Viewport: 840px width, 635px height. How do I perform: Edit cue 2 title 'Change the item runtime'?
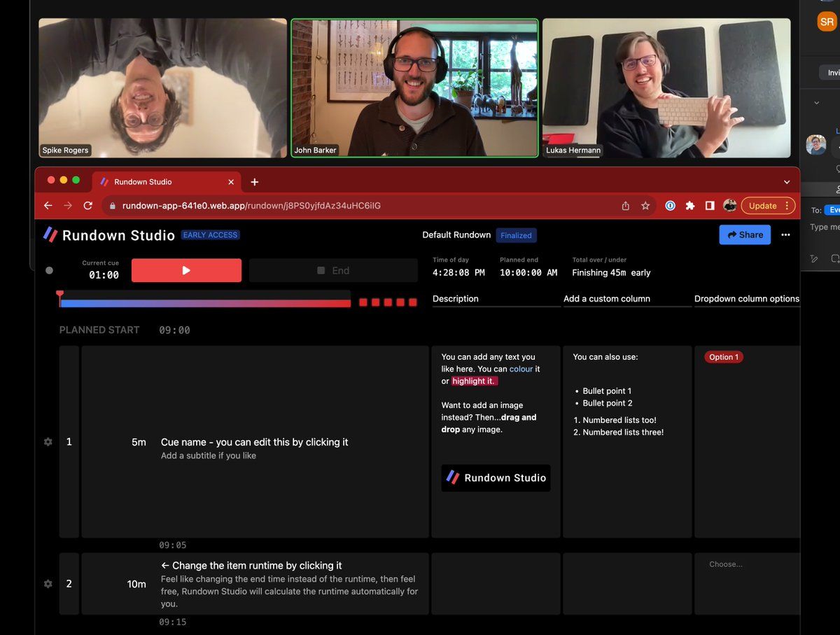251,566
